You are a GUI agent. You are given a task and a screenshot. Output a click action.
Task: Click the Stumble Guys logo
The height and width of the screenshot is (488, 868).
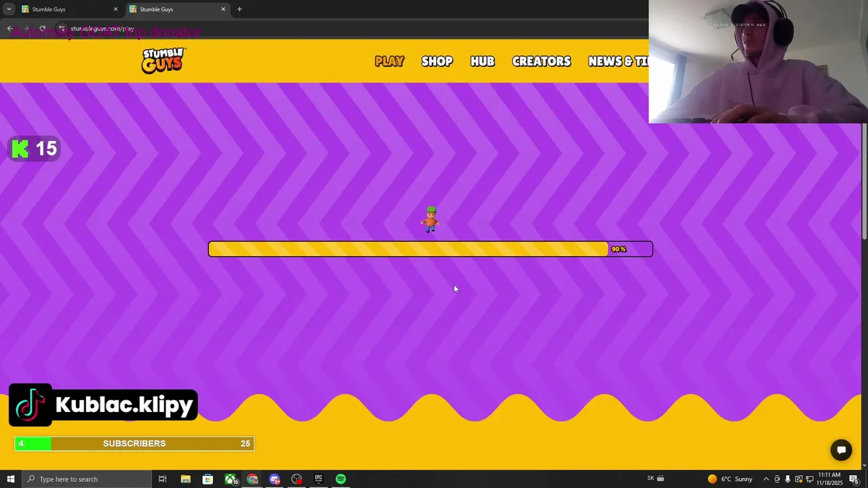tap(163, 60)
